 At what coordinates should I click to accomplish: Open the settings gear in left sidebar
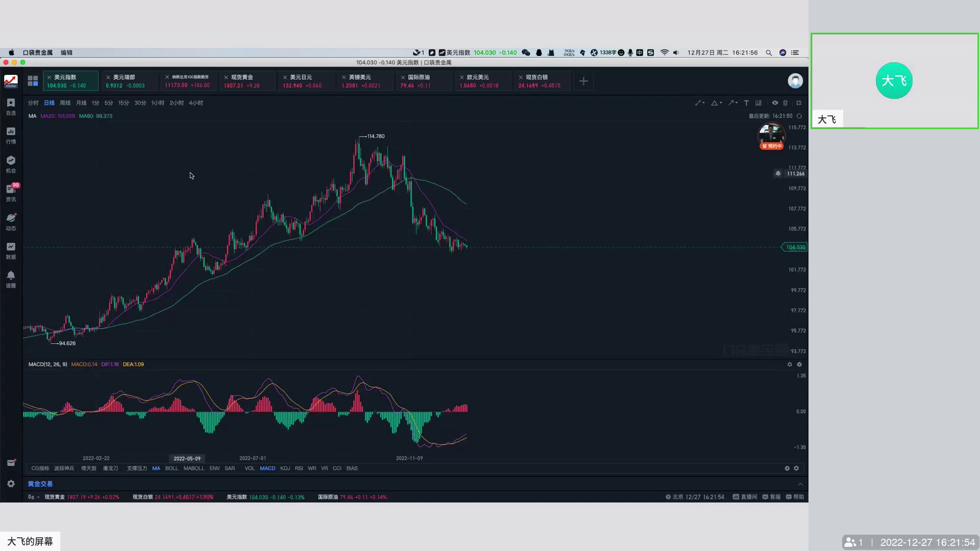(x=11, y=484)
